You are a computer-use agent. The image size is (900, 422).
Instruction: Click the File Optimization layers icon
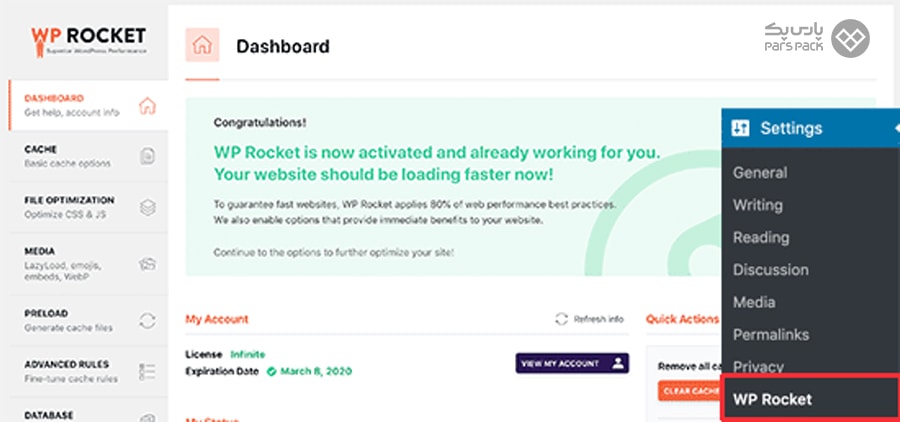point(148,207)
